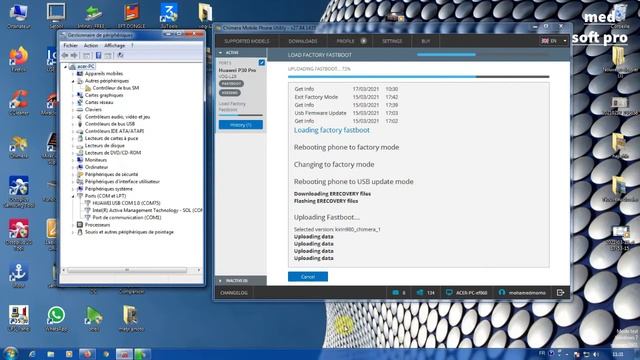Click the logout icon in Chimera footer
The height and width of the screenshot is (360, 640).
pyautogui.click(x=560, y=292)
